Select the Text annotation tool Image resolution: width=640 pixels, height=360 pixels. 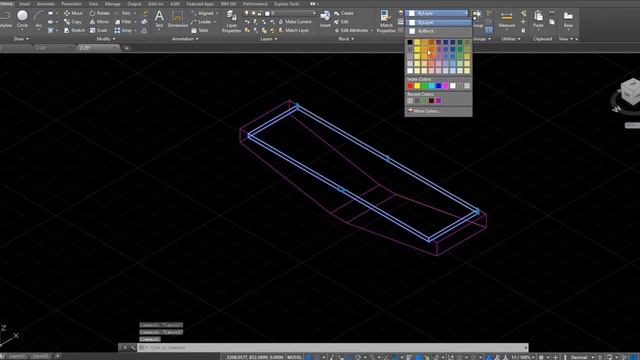(159, 19)
